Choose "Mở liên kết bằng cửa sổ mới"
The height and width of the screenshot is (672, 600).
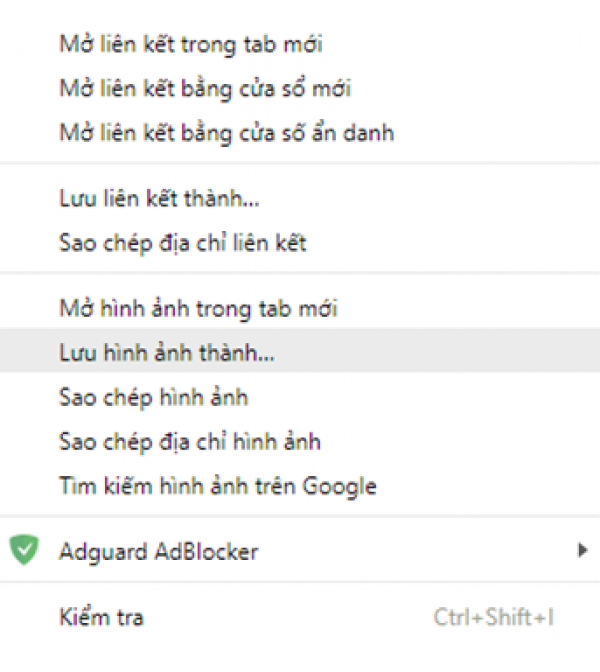204,88
